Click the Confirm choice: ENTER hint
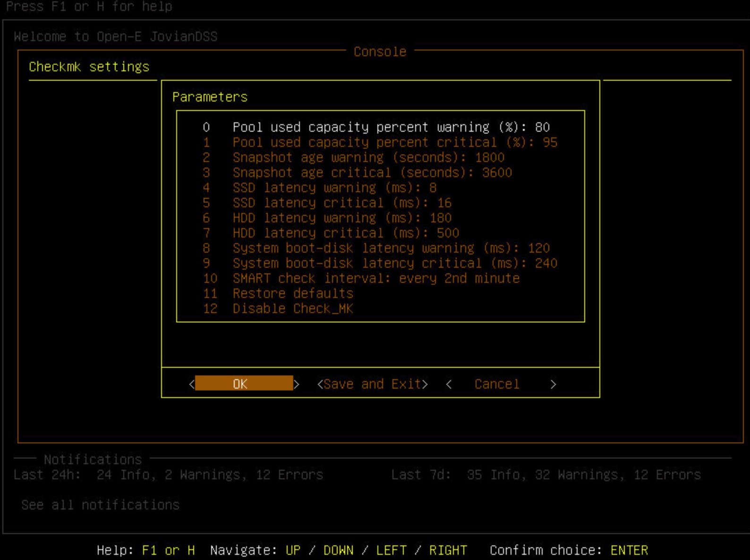The height and width of the screenshot is (560, 750). [x=569, y=550]
